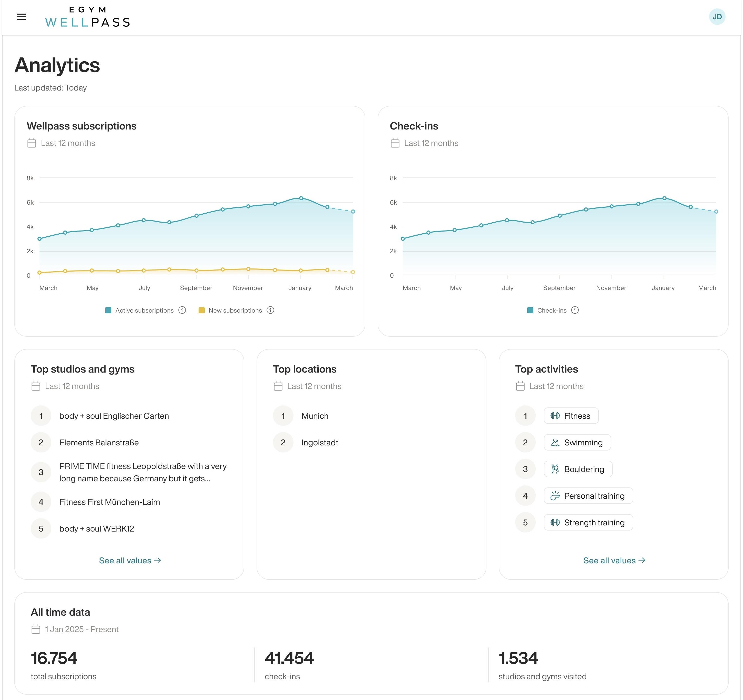Click the EGYM Wellpass logo
743x700 pixels.
click(x=87, y=17)
